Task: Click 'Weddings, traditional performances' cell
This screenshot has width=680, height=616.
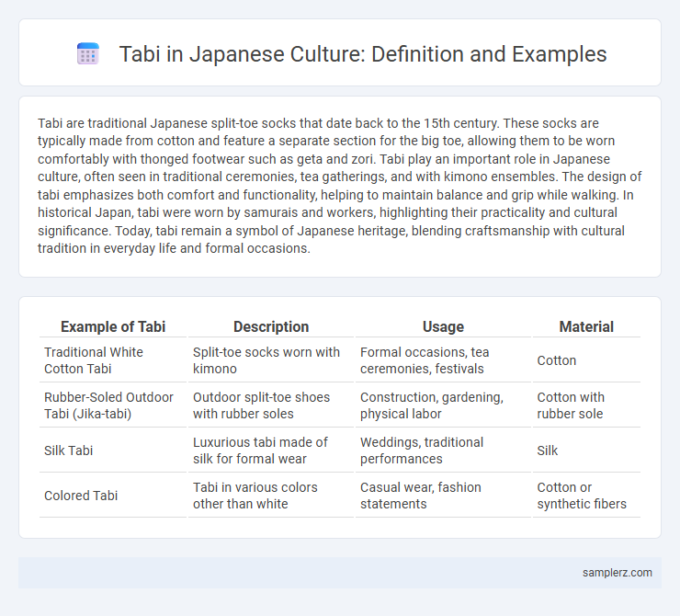Action: tap(443, 451)
